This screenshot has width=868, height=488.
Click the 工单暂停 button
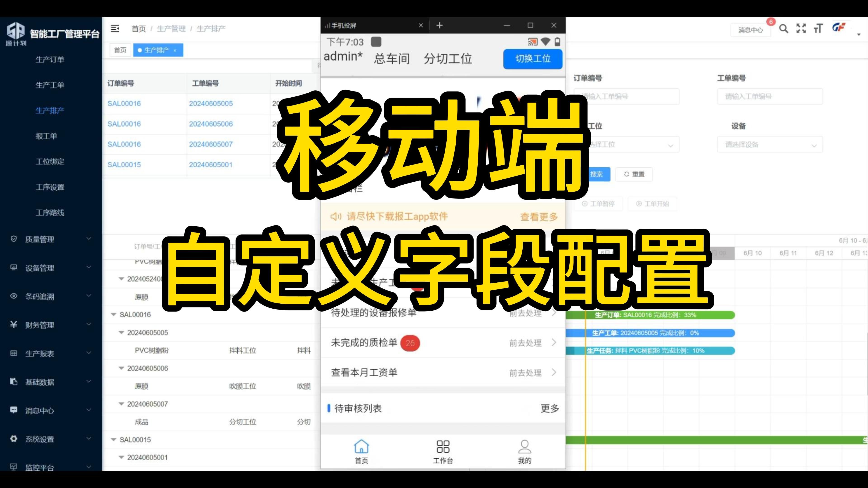point(598,204)
